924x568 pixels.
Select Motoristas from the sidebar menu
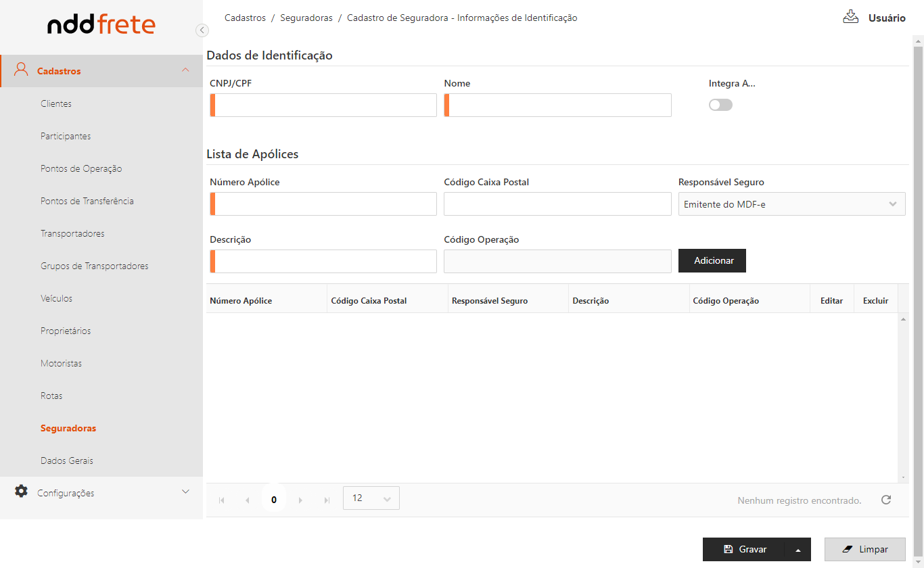pyautogui.click(x=61, y=363)
